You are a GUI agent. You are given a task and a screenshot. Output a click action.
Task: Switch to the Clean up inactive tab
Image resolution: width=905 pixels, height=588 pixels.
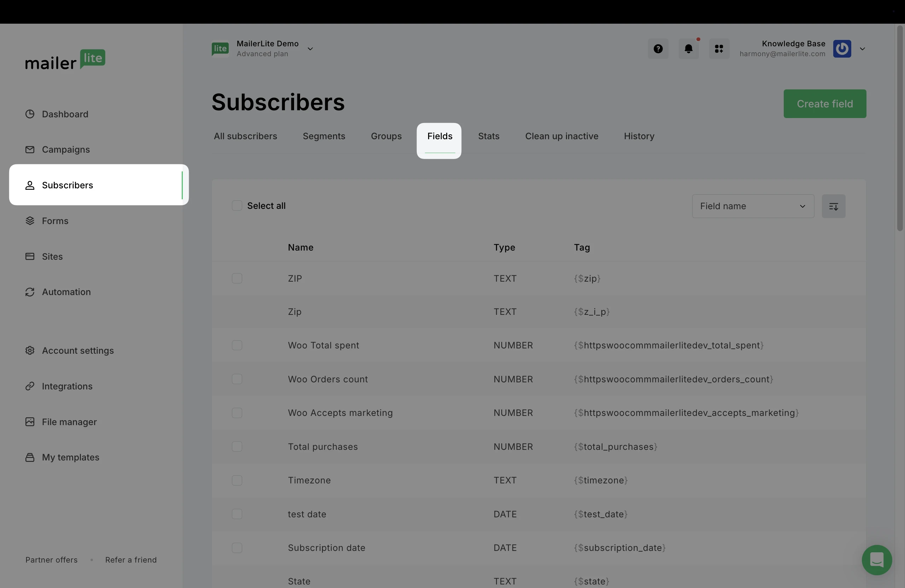pyautogui.click(x=561, y=136)
